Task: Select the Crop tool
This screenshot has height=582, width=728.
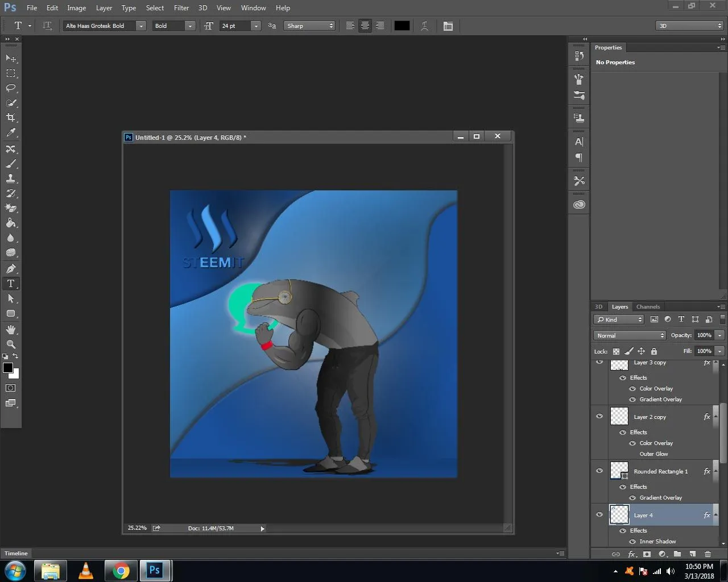Action: click(11, 118)
